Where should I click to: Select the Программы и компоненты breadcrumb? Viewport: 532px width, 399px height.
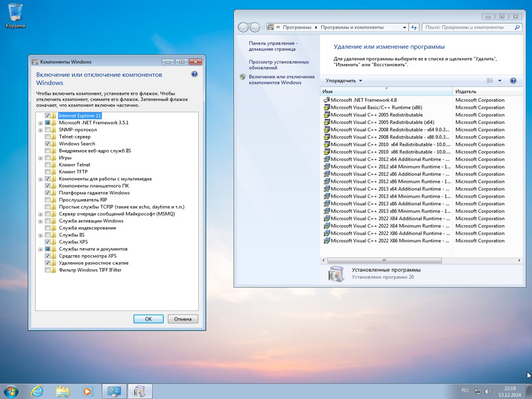[352, 27]
